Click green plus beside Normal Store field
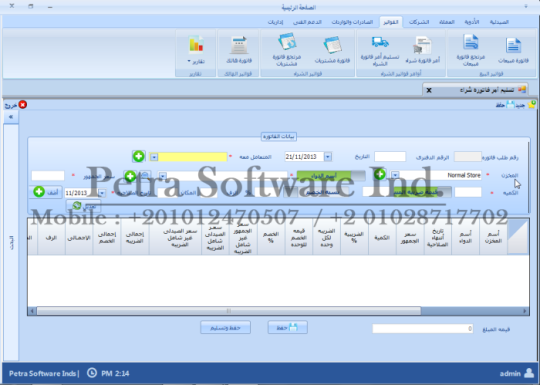This screenshot has height=385, width=540. [380, 174]
